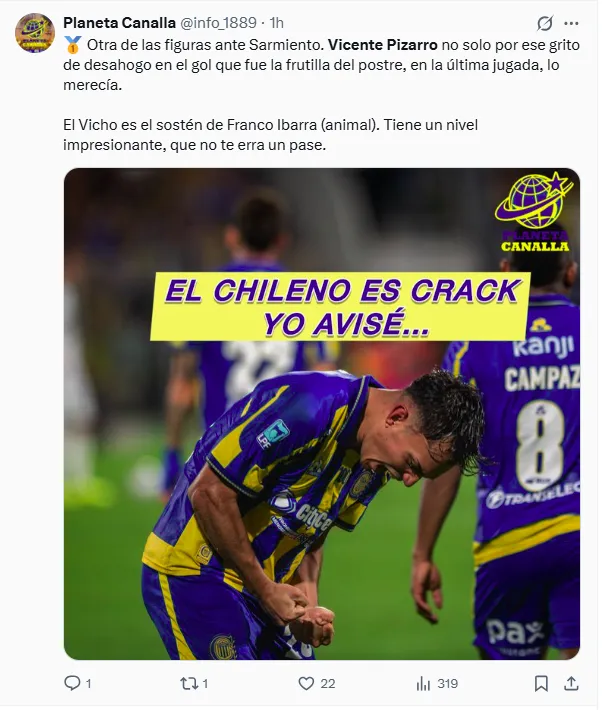
Task: Click the share upload icon
Action: (572, 683)
